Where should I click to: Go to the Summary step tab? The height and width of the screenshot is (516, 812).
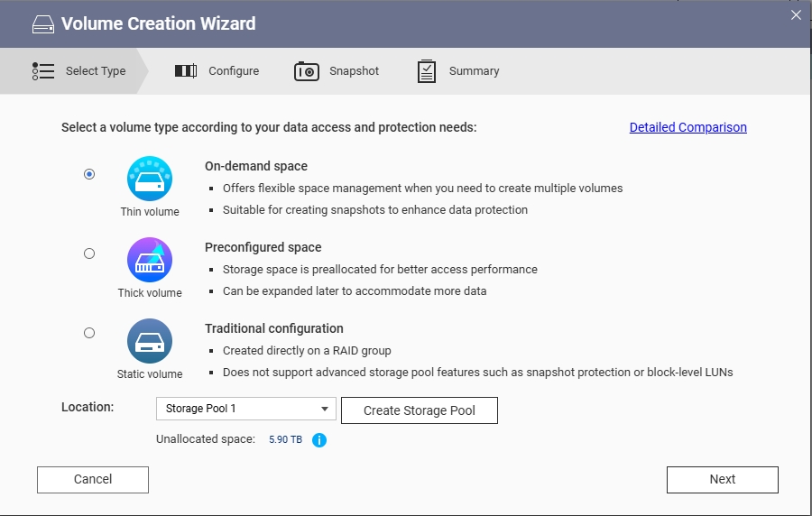(458, 71)
